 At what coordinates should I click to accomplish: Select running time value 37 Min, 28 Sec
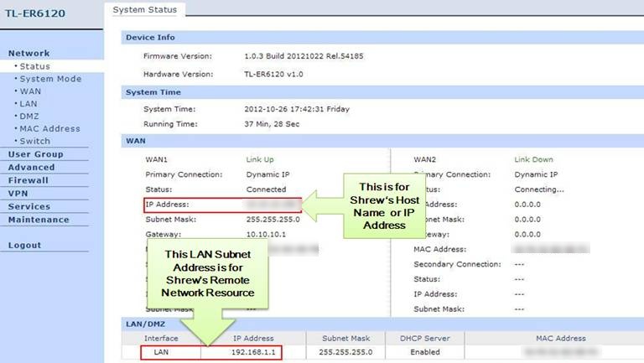pos(272,124)
